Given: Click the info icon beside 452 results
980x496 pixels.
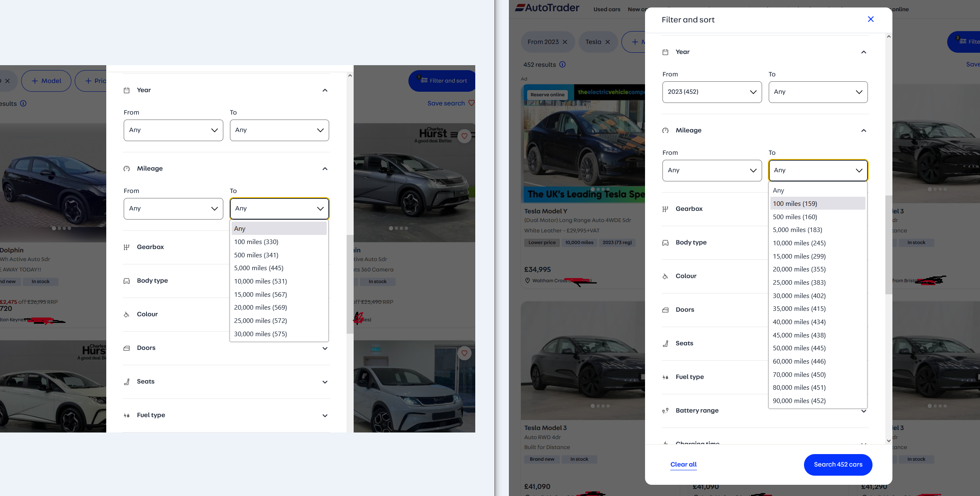Looking at the screenshot, I should coord(562,64).
